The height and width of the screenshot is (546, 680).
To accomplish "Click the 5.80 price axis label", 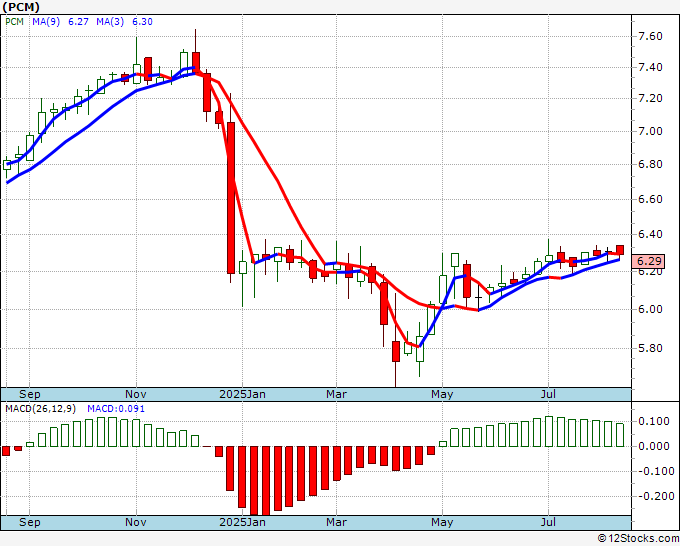I will pyautogui.click(x=650, y=348).
